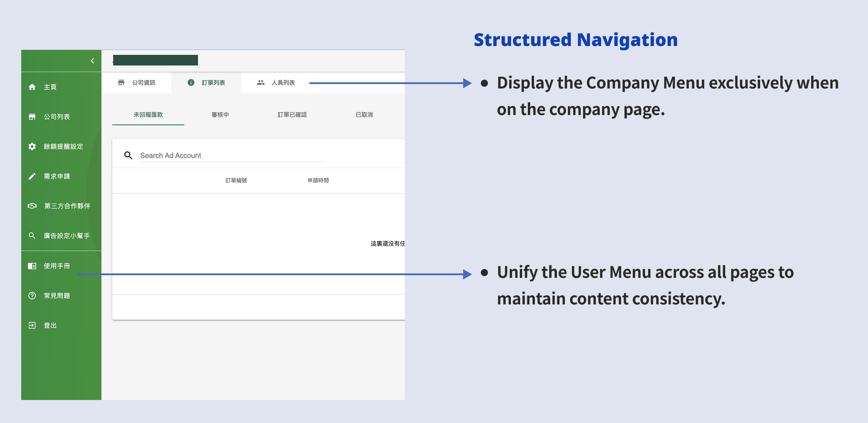Select the 需求申請 pencil icon

[32, 176]
